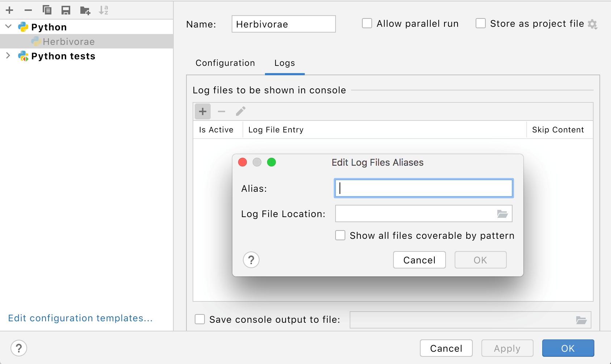This screenshot has width=611, height=364.
Task: Check Show all files coverable by pattern
Action: (x=340, y=236)
